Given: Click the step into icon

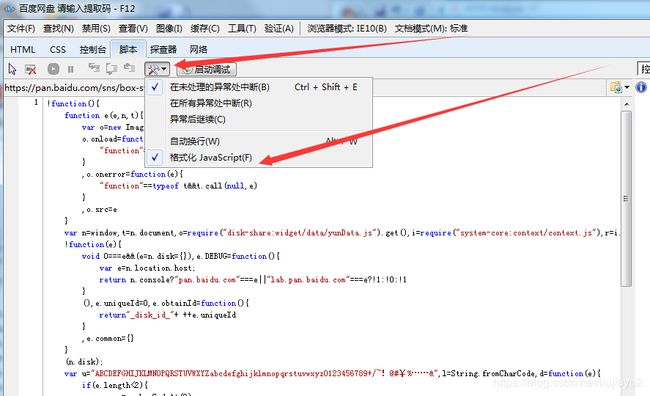Looking at the screenshot, I should pyautogui.click(x=94, y=68).
